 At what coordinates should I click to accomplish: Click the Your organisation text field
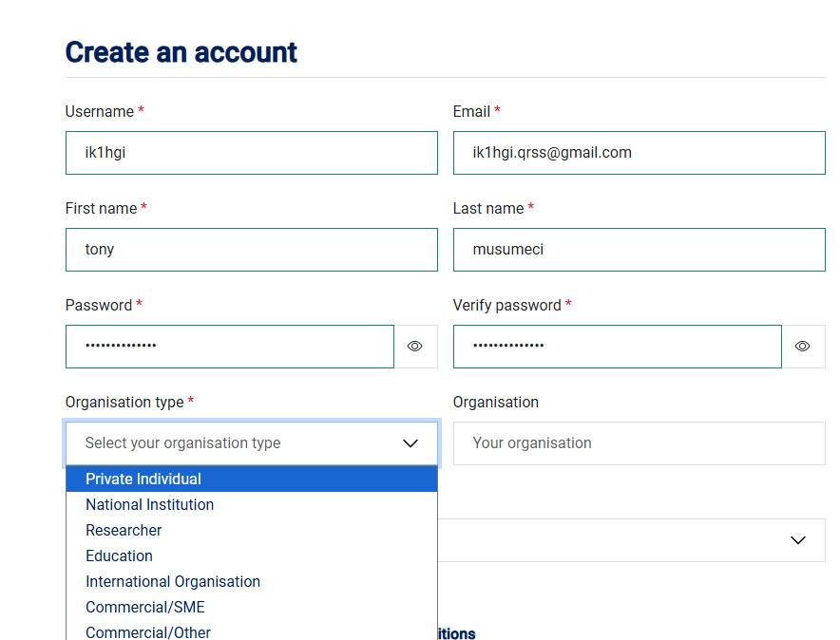[x=639, y=443]
